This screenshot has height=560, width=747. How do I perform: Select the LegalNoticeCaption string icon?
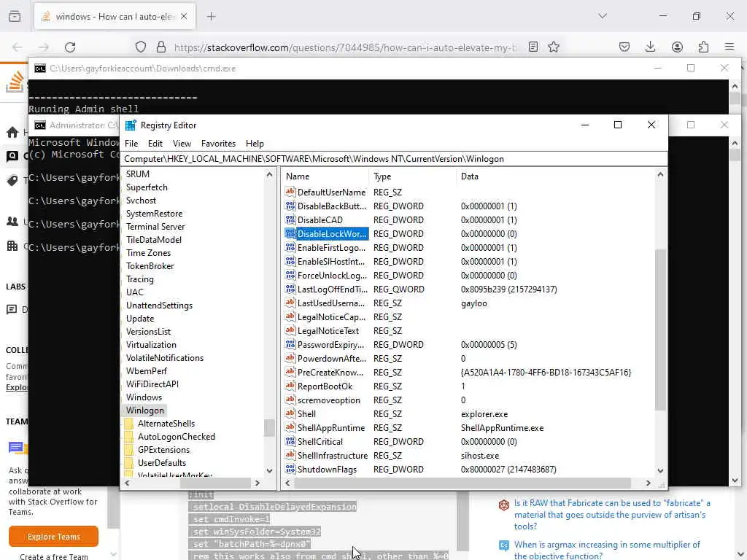click(290, 316)
